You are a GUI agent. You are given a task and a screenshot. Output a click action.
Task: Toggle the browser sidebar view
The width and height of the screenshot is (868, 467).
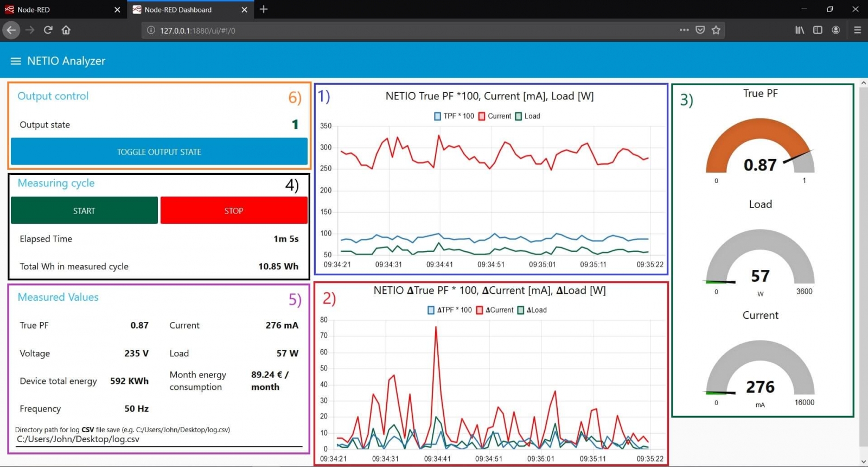(x=818, y=30)
